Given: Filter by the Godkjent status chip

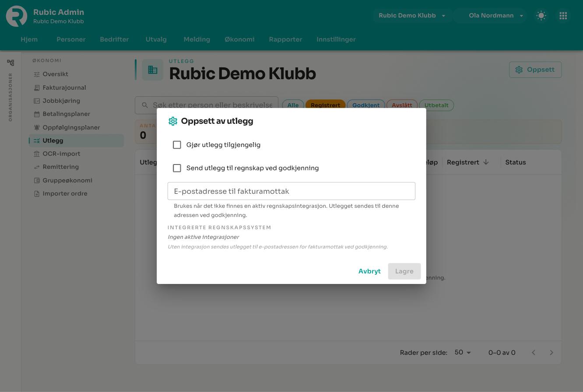Looking at the screenshot, I should (366, 105).
